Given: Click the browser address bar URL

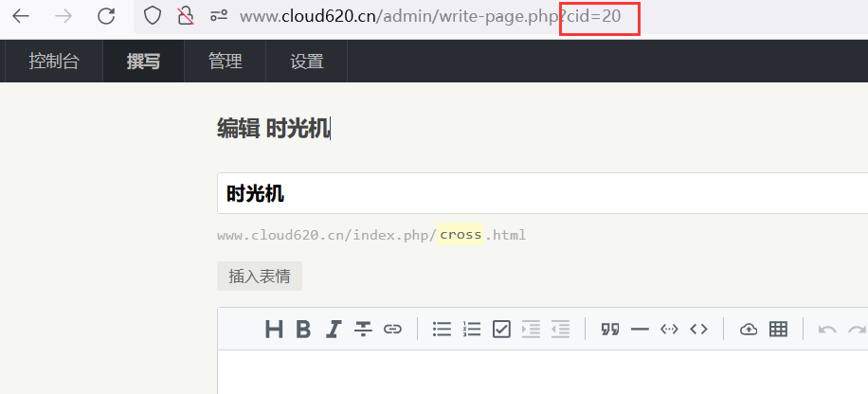Looking at the screenshot, I should (430, 17).
